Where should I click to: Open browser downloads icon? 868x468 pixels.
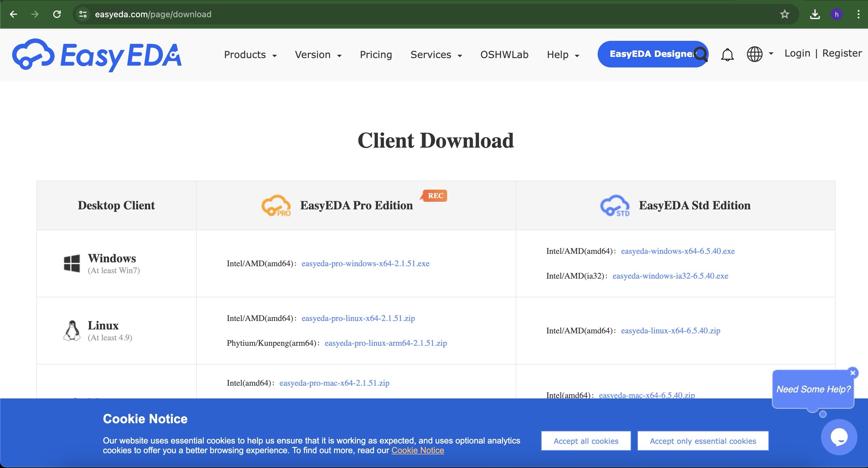(814, 14)
